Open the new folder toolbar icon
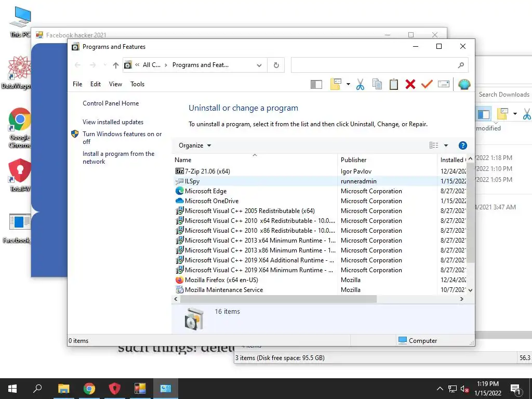 click(336, 84)
